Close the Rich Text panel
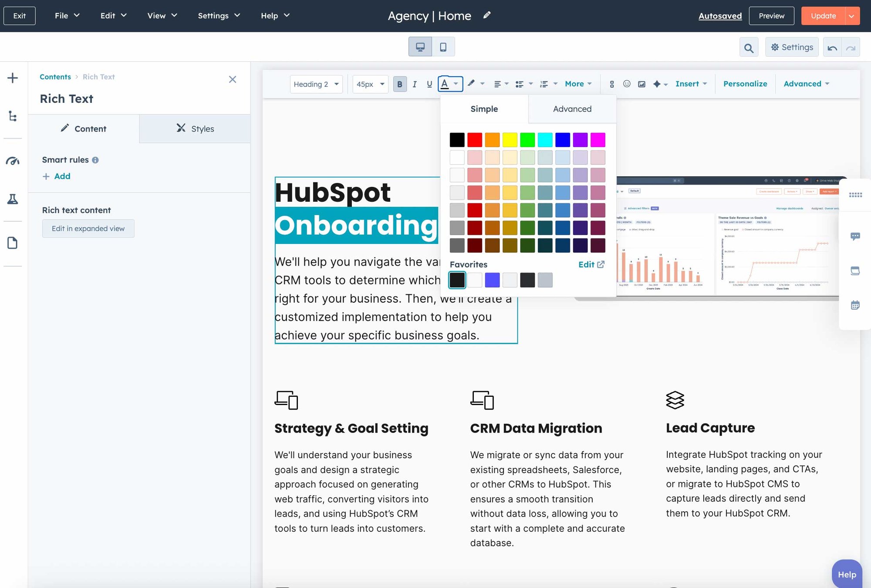Image resolution: width=871 pixels, height=588 pixels. [x=233, y=79]
